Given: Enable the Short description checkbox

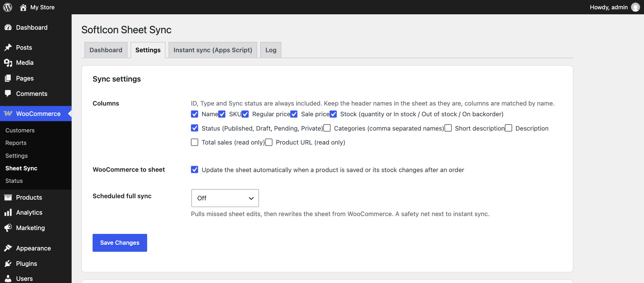Looking at the screenshot, I should pos(448,128).
